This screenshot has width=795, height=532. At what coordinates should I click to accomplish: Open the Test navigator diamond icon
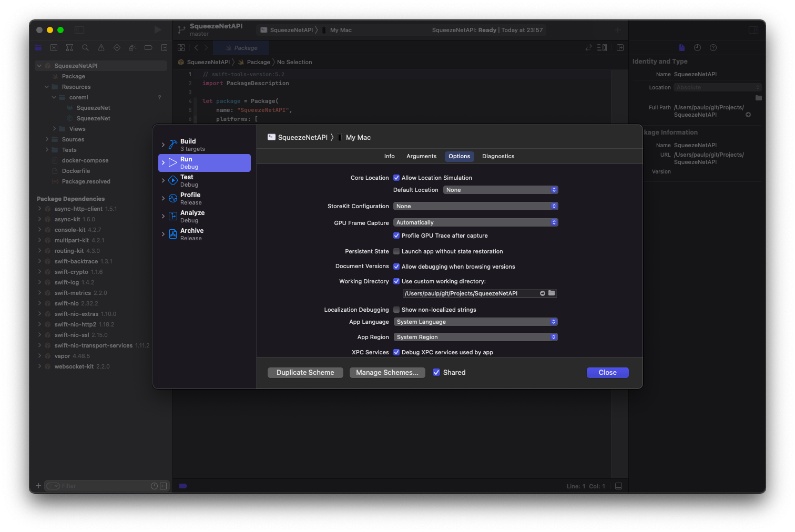pos(117,48)
